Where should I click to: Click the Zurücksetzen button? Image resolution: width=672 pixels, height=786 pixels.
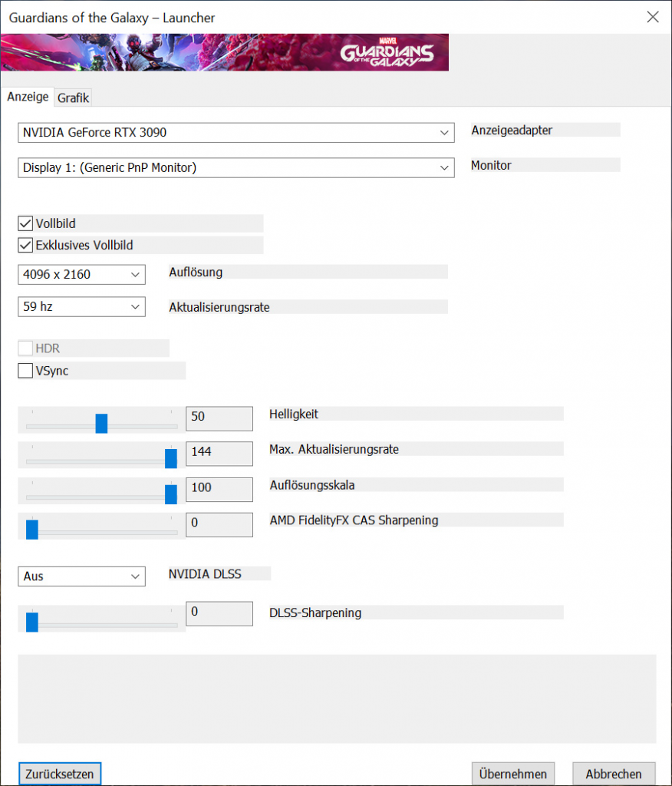[60, 774]
